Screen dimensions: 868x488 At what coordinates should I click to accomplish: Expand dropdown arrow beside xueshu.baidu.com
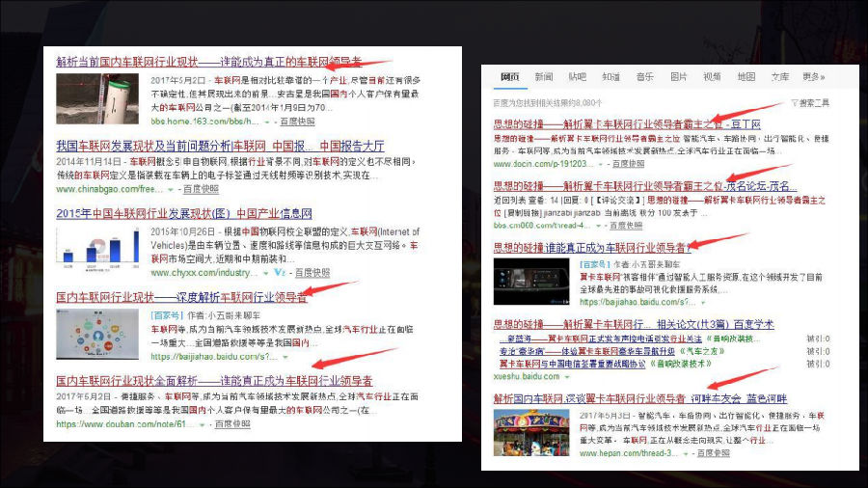[571, 376]
